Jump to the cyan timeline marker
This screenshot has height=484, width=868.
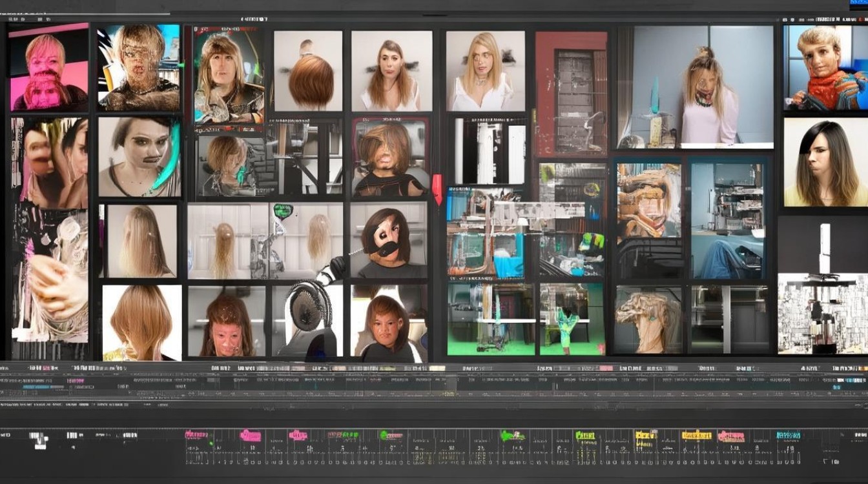tap(789, 436)
